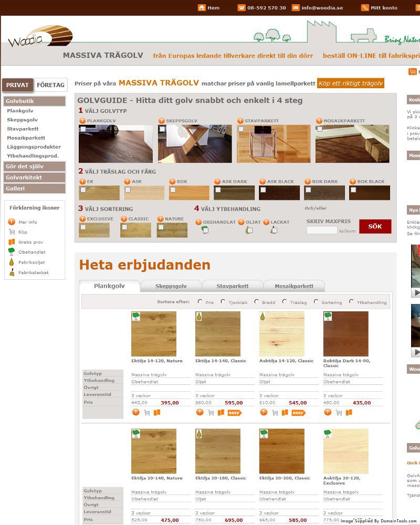Viewport: 420px width, 525px height.
Task: Switch to the Stavparkett offers tab
Action: (x=233, y=286)
